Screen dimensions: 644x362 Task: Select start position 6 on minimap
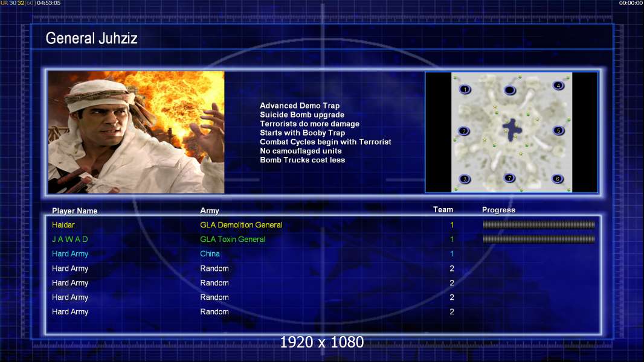558,179
